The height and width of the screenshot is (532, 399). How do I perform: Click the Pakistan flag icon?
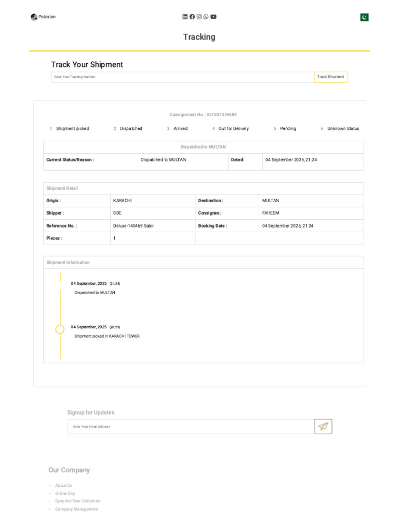click(x=364, y=17)
